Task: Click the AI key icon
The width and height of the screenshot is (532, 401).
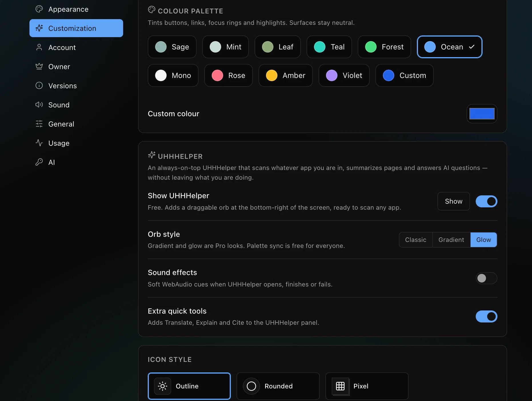Action: point(39,162)
